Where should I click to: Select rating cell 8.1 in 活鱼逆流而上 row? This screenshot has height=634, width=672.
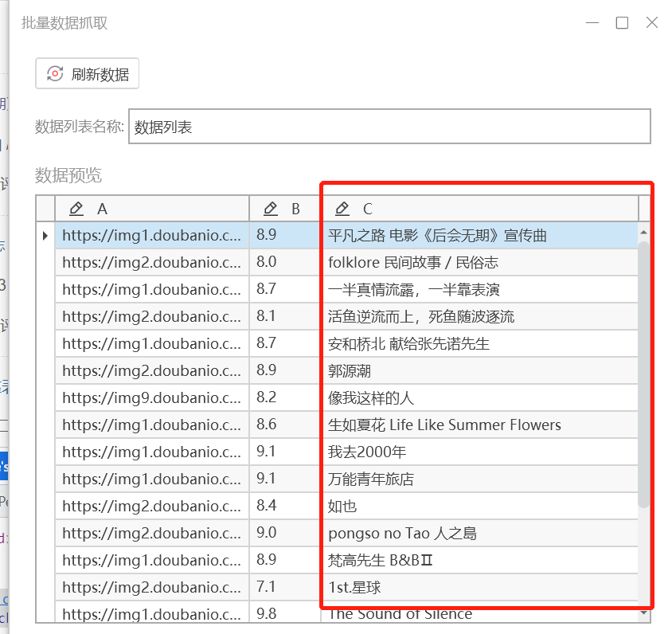click(x=284, y=316)
